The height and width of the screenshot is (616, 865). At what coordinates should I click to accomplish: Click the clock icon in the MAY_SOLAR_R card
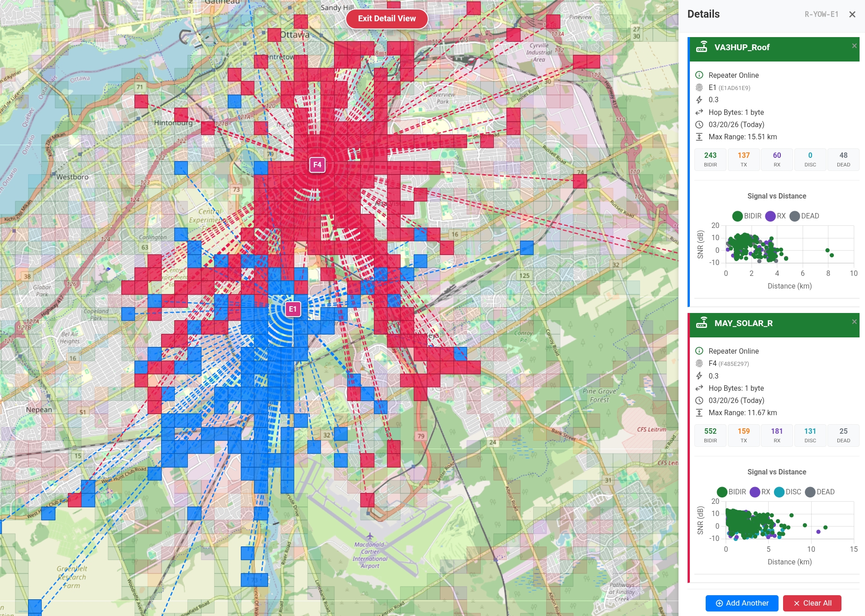click(699, 400)
